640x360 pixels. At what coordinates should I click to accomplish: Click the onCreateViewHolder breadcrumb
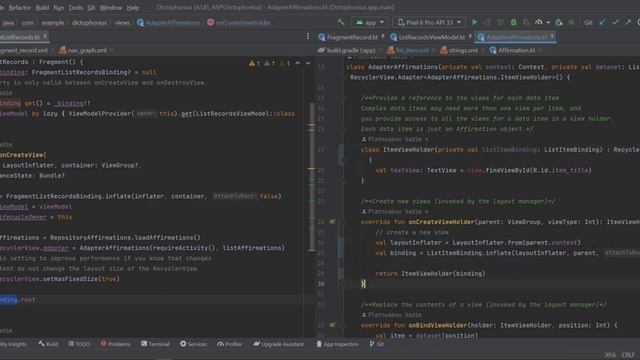[239, 23]
